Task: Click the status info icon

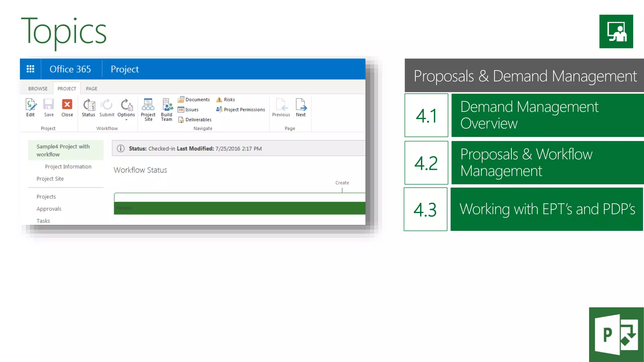Action: tap(121, 148)
